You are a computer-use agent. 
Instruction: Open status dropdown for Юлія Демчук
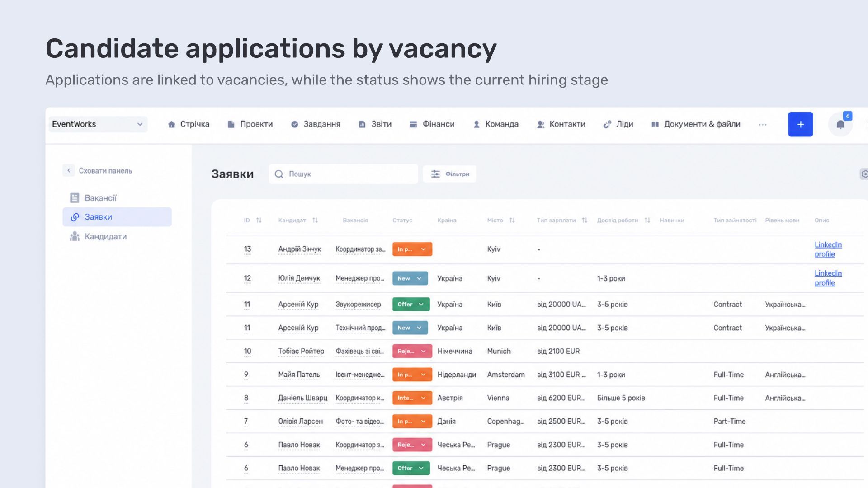410,278
